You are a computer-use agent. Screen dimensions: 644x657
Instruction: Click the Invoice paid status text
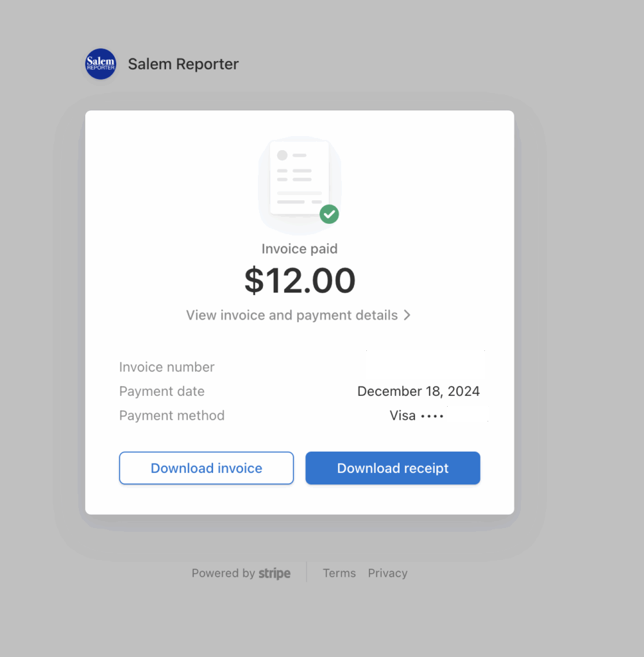300,249
